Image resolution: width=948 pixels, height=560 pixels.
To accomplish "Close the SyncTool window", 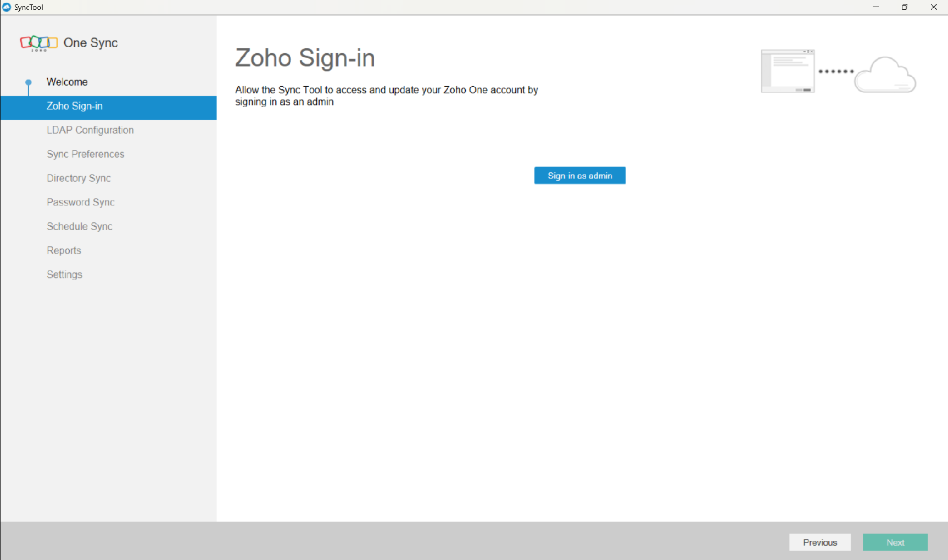I will click(934, 7).
